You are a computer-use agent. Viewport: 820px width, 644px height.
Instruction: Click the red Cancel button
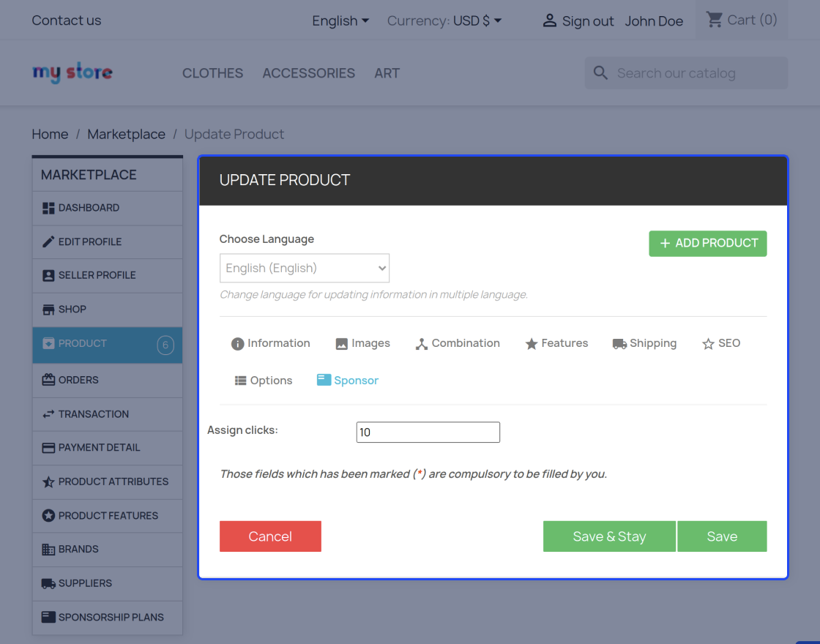point(270,536)
